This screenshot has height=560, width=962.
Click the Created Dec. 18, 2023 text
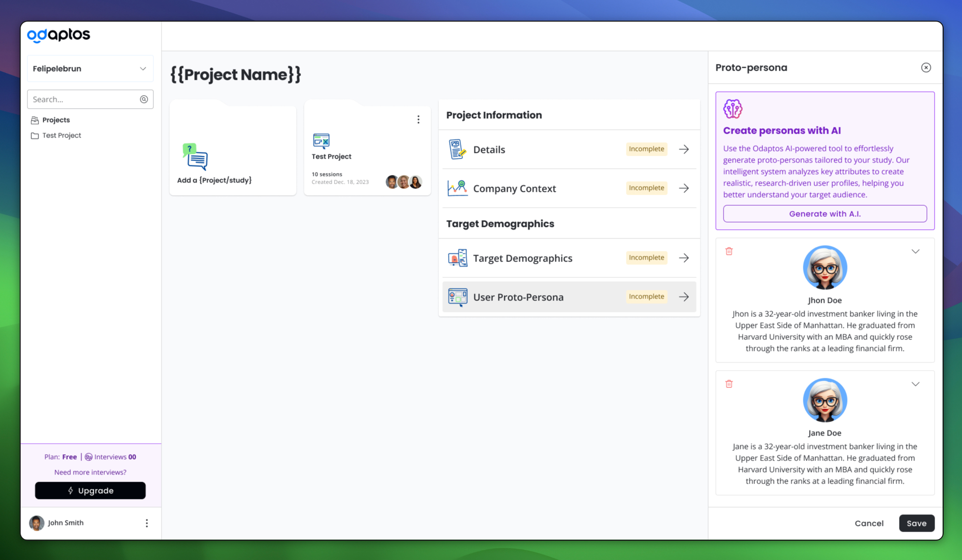(x=340, y=182)
